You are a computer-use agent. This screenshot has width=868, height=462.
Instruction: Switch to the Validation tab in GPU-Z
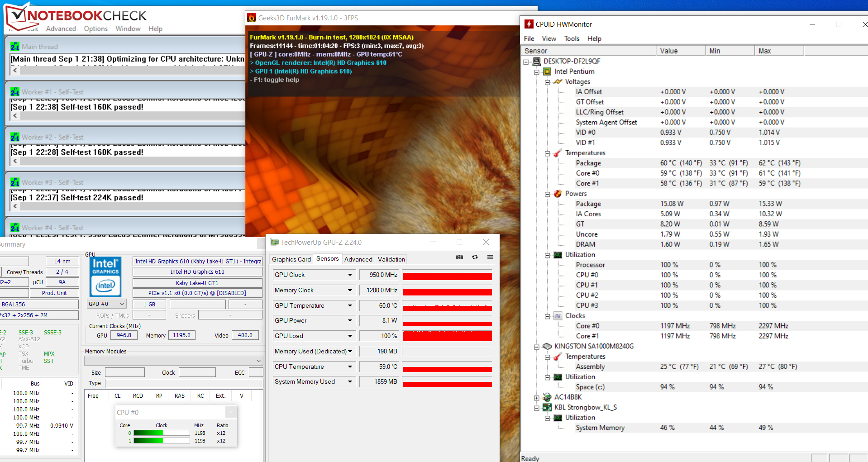pos(391,259)
